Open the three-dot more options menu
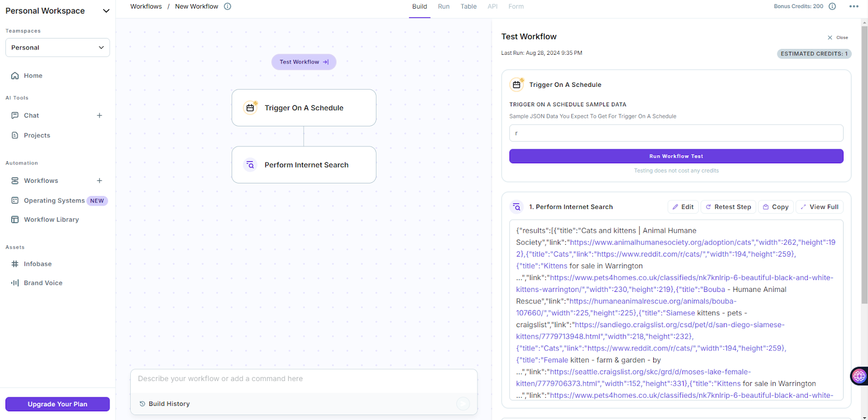Viewport: 868px width, 420px height. coord(854,7)
